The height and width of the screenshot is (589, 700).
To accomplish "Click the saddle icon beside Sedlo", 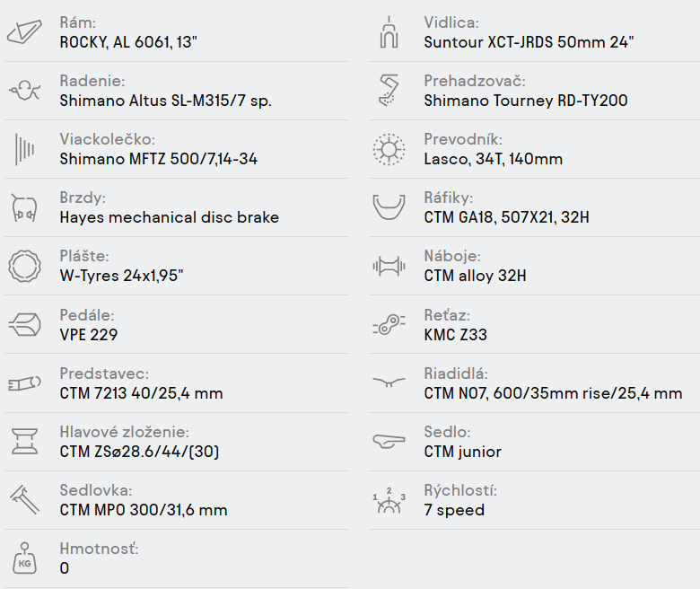I will 389,442.
